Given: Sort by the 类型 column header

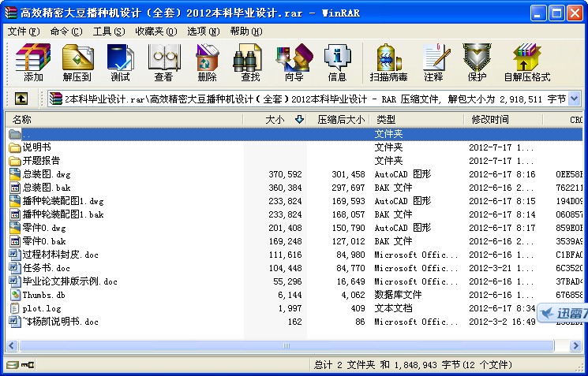Looking at the screenshot, I should coord(417,120).
